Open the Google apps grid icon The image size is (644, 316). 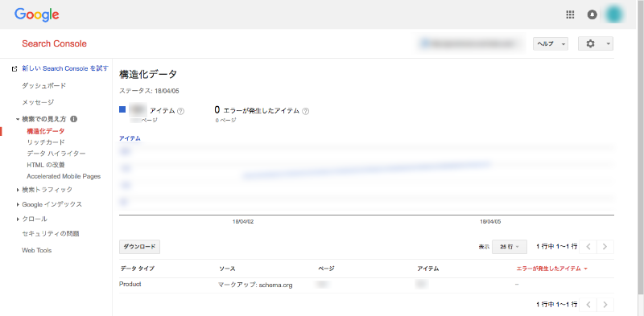pyautogui.click(x=570, y=14)
